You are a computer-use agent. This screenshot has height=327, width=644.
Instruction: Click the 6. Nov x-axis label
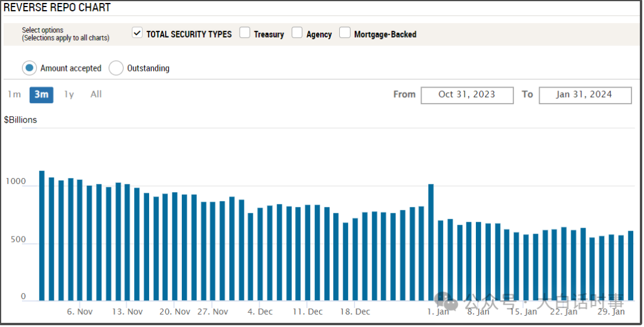point(79,312)
